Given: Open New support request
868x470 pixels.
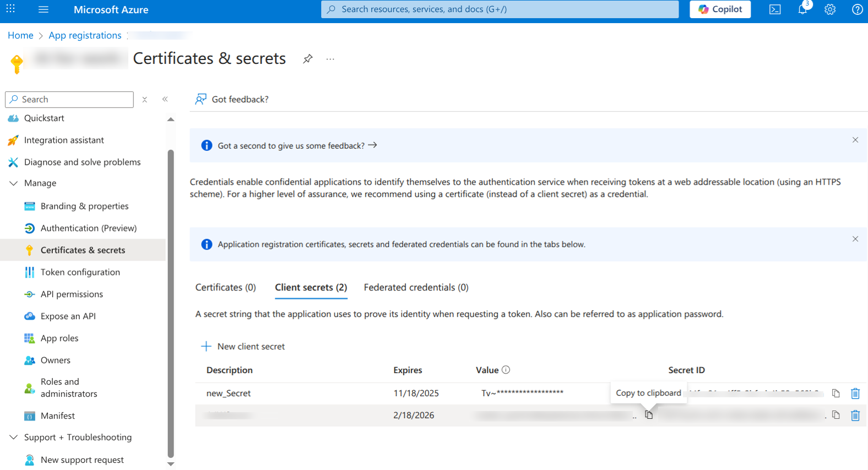Looking at the screenshot, I should pyautogui.click(x=82, y=460).
